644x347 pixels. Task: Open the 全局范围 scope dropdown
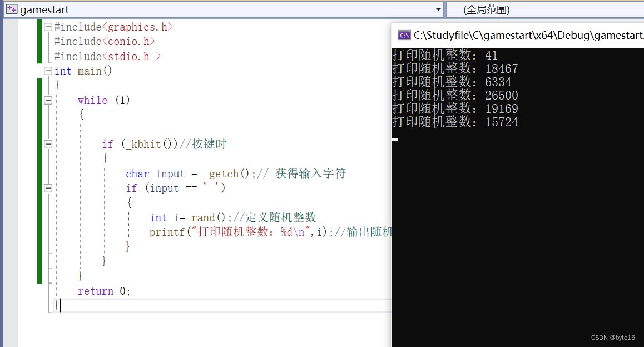545,9
